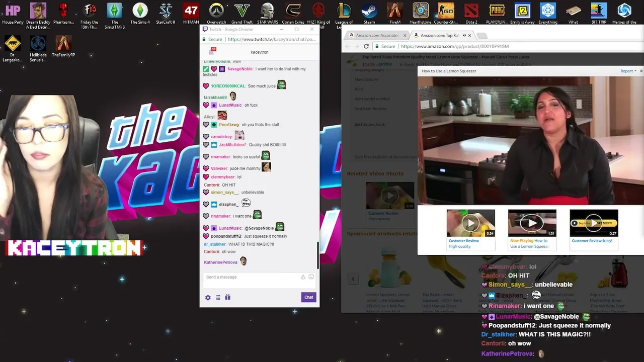Open the House Party desktop icon

13,14
